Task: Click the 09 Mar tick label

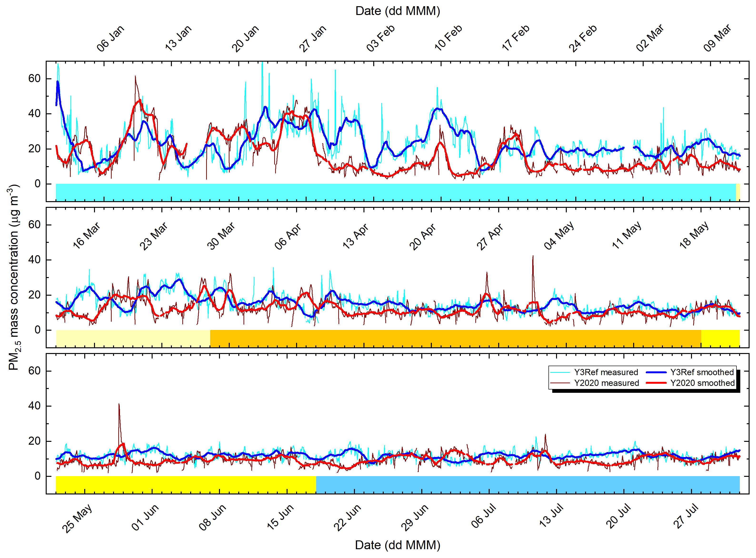Action: pos(717,38)
